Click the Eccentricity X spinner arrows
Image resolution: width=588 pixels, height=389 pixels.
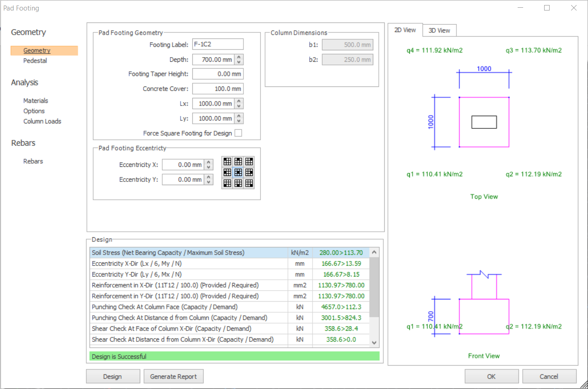pos(209,165)
